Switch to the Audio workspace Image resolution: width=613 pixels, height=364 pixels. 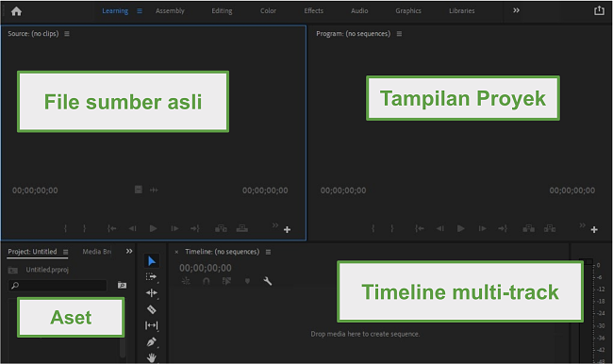tap(359, 11)
